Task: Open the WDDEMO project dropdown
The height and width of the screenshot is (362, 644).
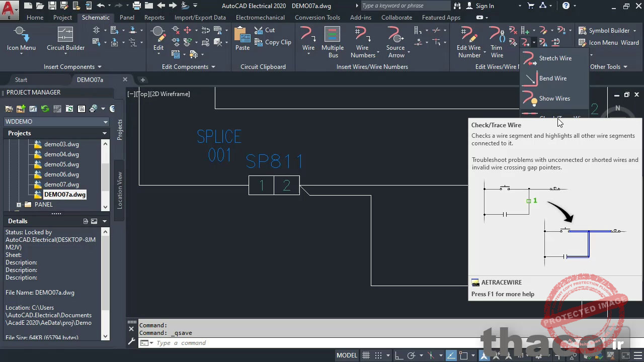Action: pos(56,122)
